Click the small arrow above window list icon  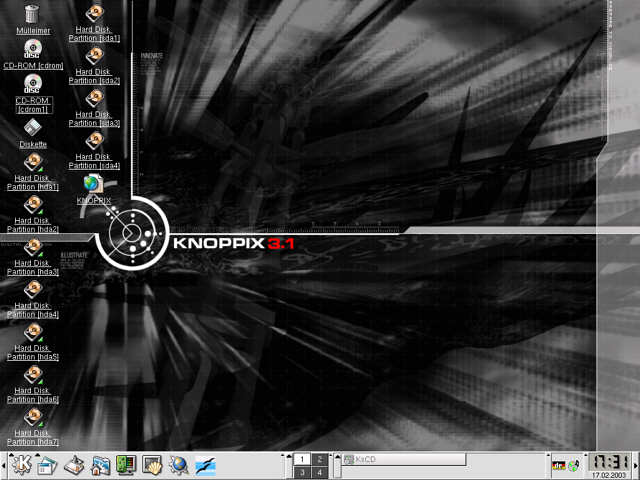tap(38, 454)
